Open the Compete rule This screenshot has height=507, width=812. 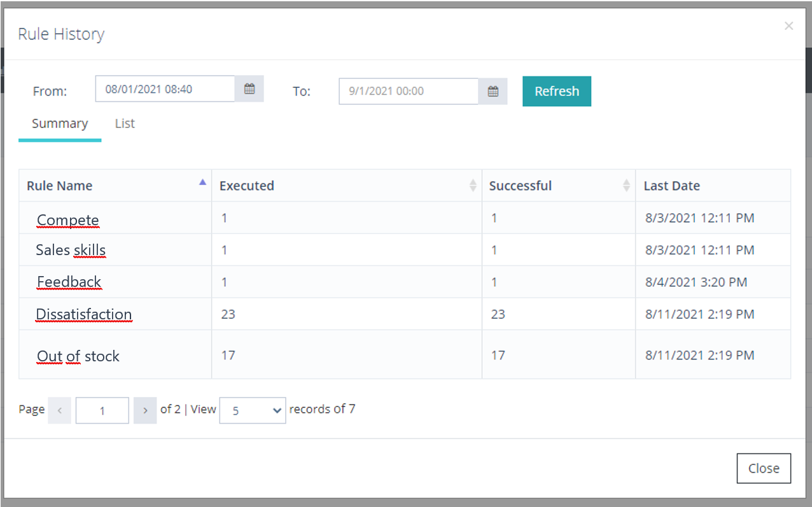(68, 220)
